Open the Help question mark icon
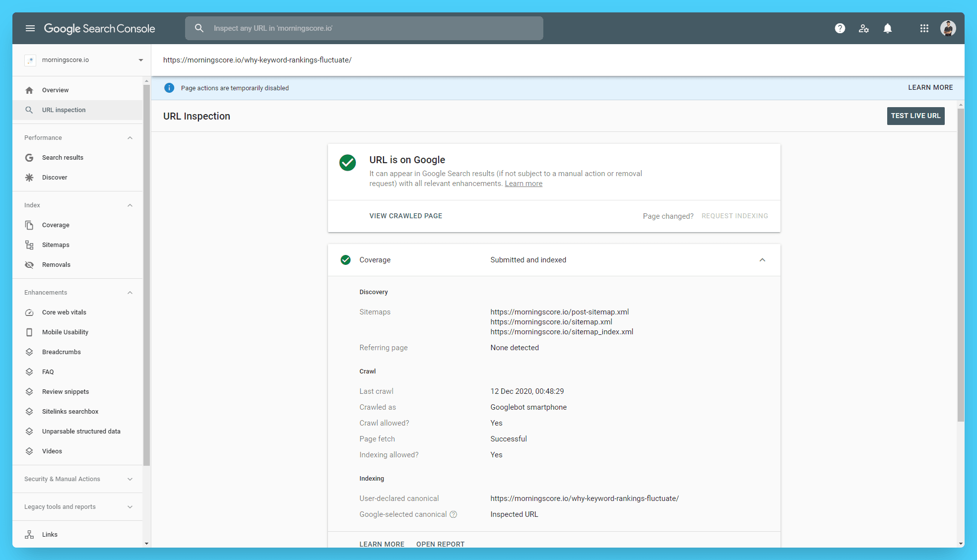Screen dimensions: 977x560 click(x=840, y=28)
